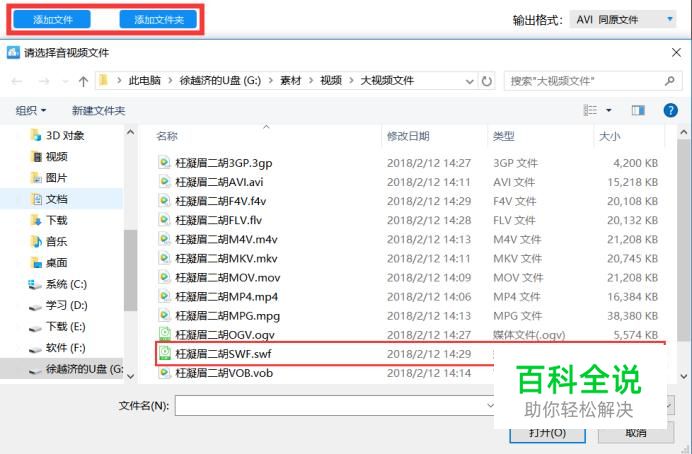Click the icon of 枉凝眉二胡MP4.mp4
692x454 pixels.
tap(164, 296)
